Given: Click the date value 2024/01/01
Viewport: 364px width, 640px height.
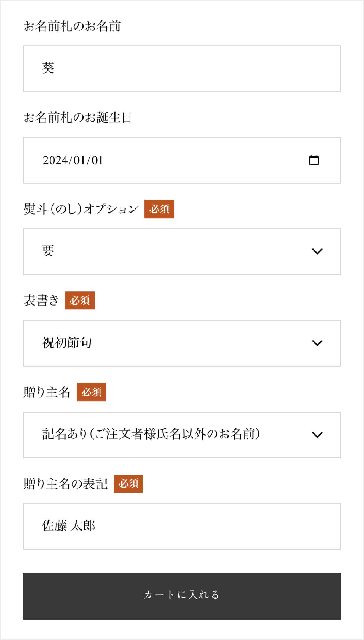Looking at the screenshot, I should [x=73, y=160].
